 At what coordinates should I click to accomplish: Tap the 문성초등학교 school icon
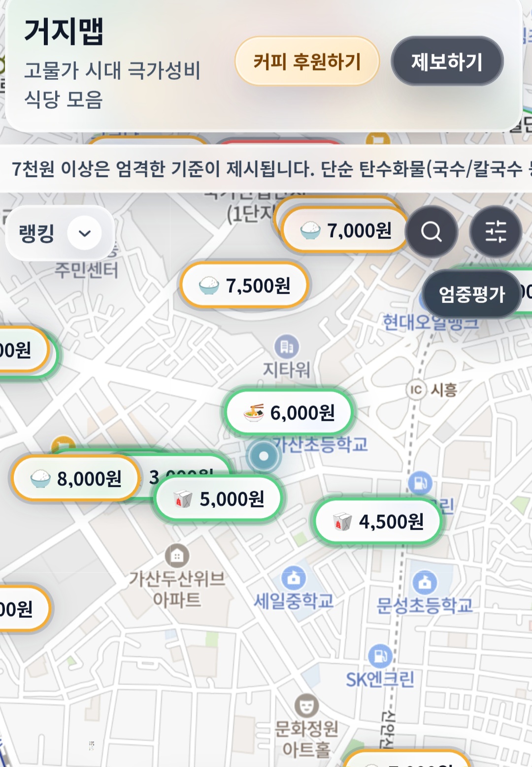coord(425,583)
